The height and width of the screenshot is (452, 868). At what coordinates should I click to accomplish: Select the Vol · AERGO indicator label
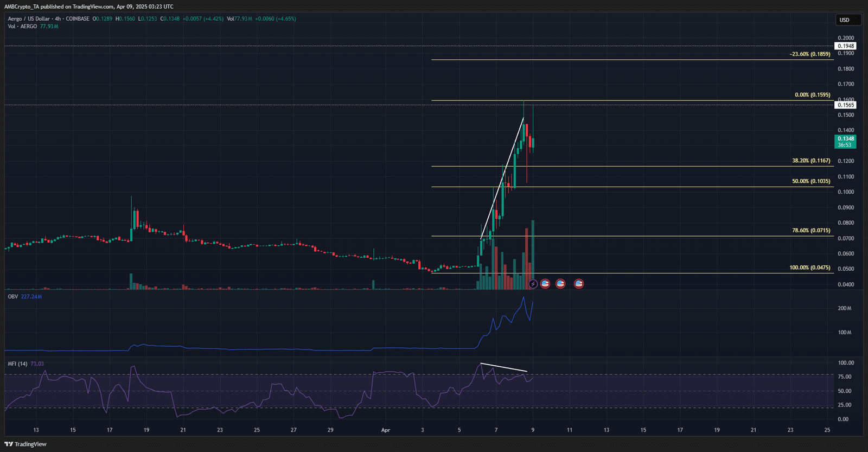pos(22,27)
